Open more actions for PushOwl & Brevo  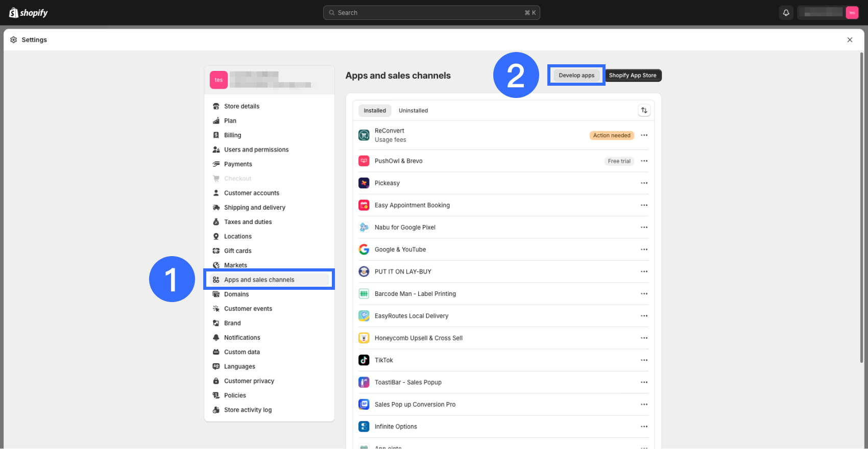(644, 161)
